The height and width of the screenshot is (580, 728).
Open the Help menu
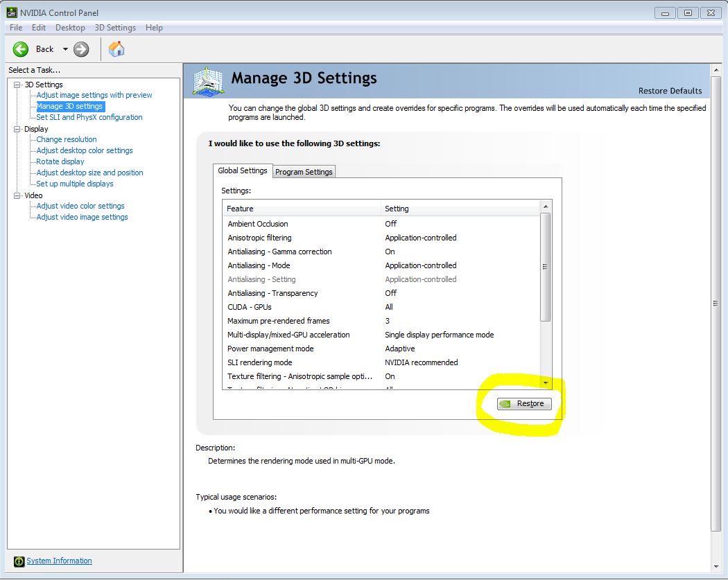tap(154, 28)
